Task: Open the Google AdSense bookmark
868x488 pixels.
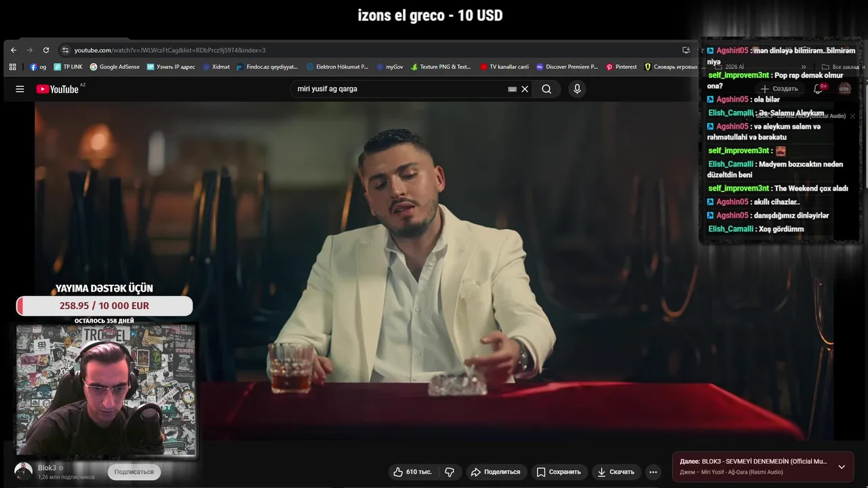Action: tap(115, 67)
